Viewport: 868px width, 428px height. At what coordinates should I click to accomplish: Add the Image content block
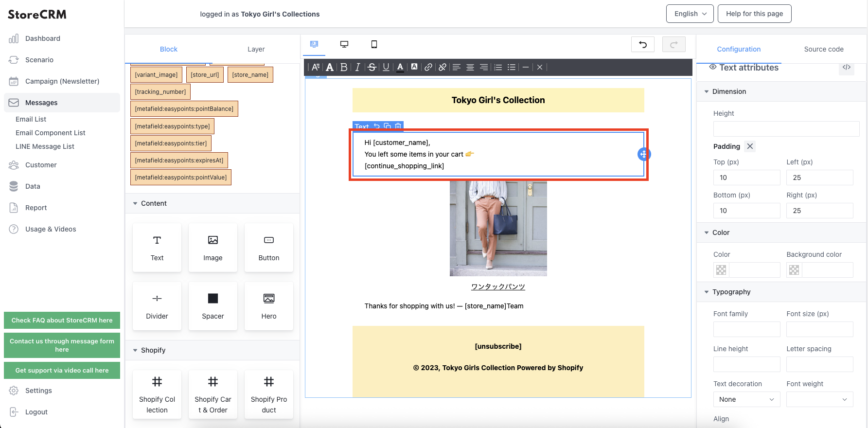(x=213, y=248)
